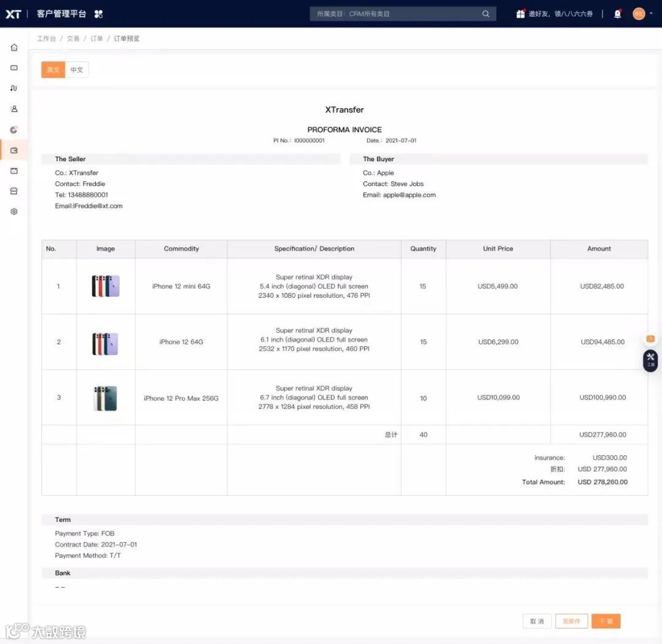Image resolution: width=662 pixels, height=644 pixels.
Task: Click iPhone 12 Pro Max 256G cell
Action: [x=181, y=398]
